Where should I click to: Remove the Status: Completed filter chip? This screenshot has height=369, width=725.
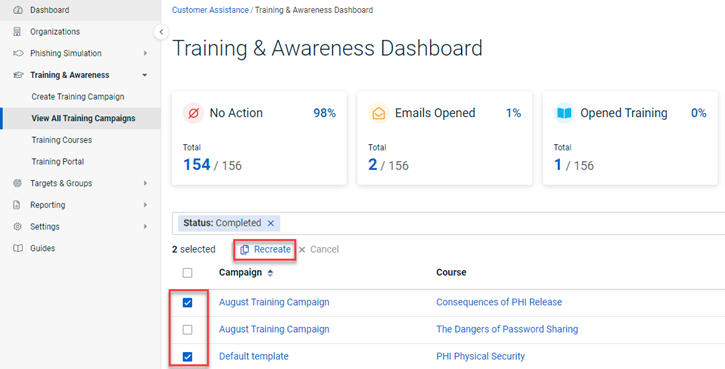[x=271, y=223]
